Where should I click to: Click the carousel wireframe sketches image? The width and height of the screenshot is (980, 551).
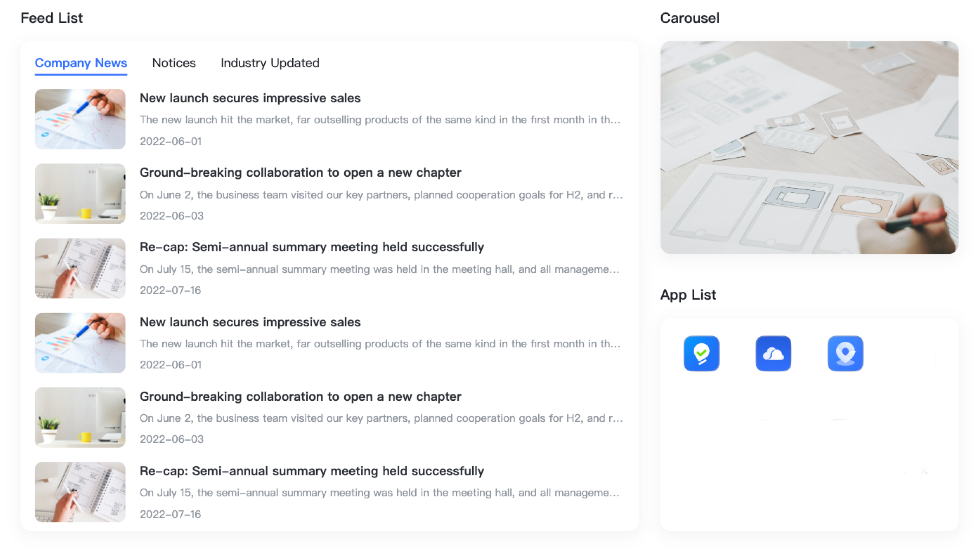(x=809, y=147)
